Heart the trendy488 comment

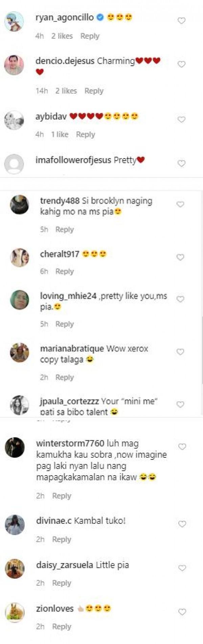click(180, 204)
